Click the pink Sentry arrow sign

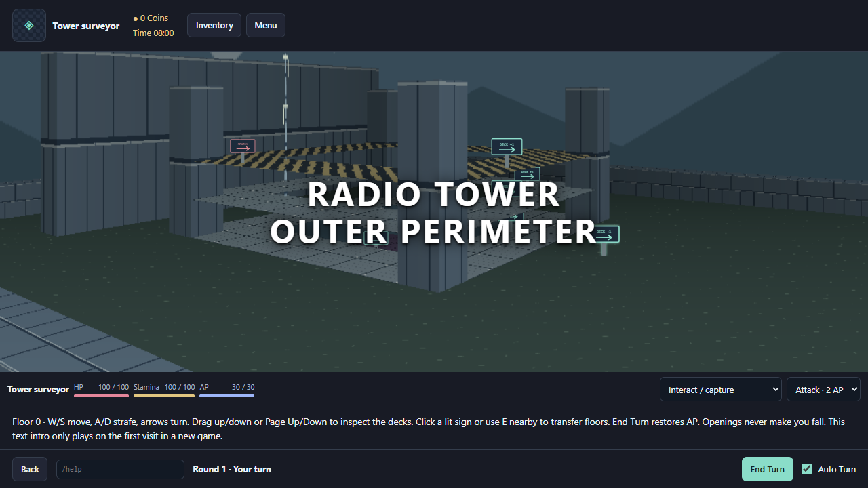point(243,146)
